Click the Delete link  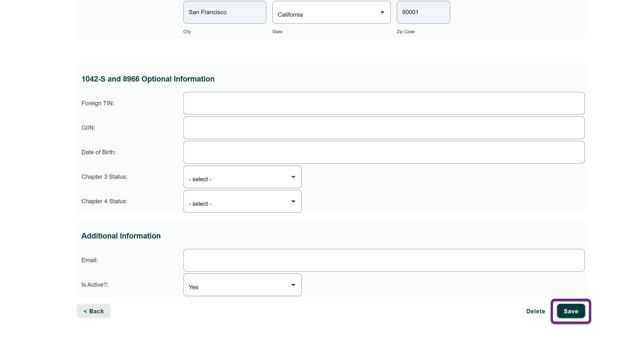(x=535, y=311)
